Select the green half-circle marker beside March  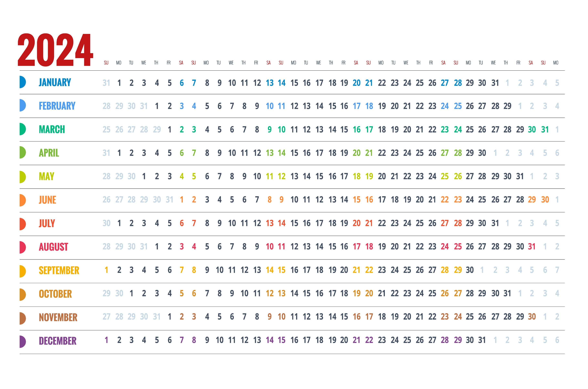click(x=23, y=129)
